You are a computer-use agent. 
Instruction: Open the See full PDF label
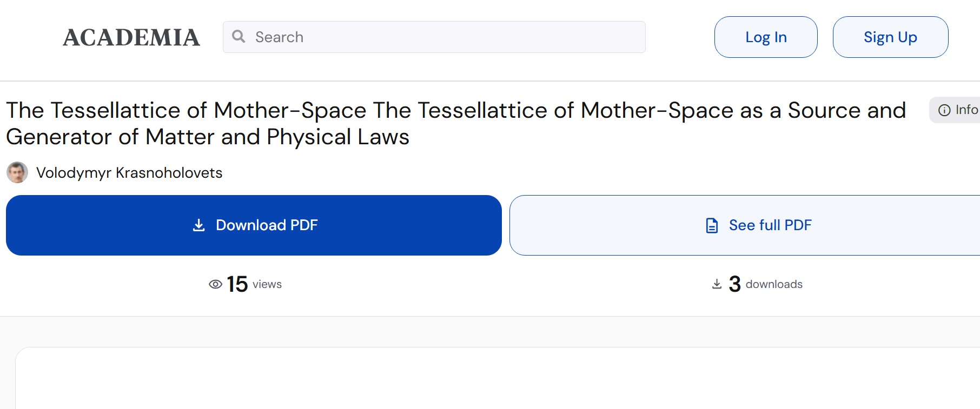pos(770,225)
